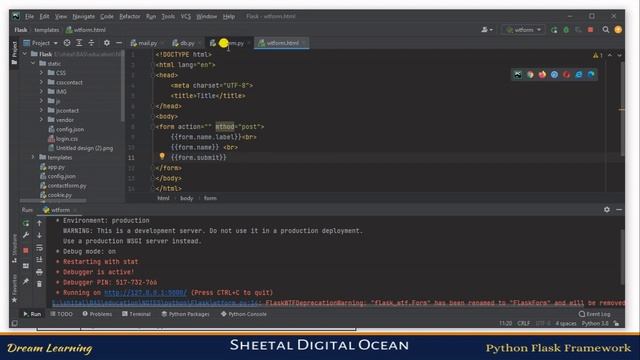Image resolution: width=640 pixels, height=360 pixels.
Task: Open the Problems tool window
Action: 97,314
